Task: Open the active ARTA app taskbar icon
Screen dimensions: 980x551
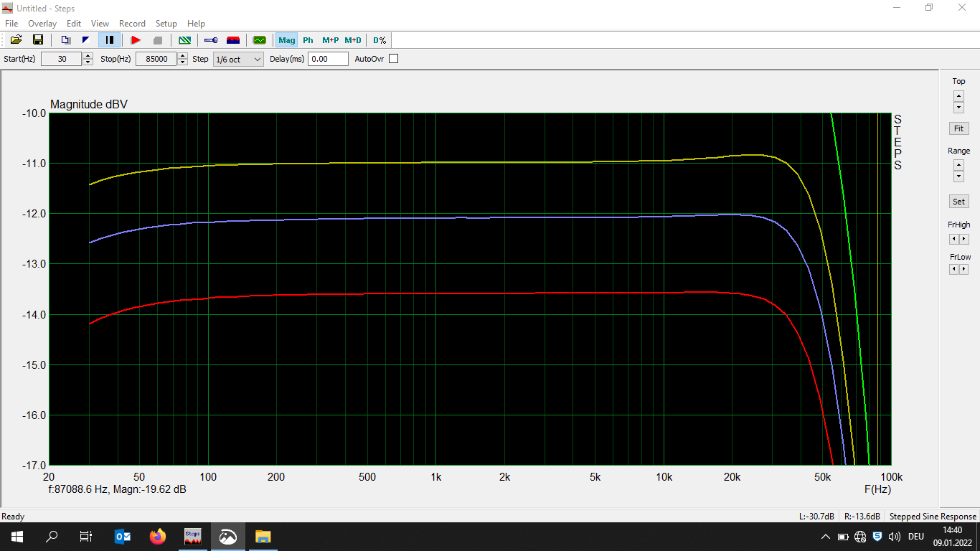Action: tap(227, 537)
